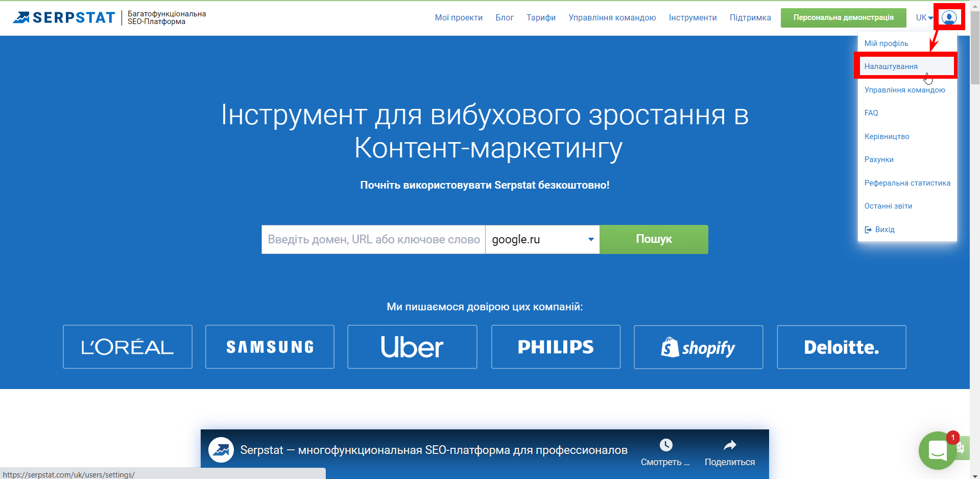The width and height of the screenshot is (980, 479).
Task: Click the Поделиться share icon on video
Action: 729,444
